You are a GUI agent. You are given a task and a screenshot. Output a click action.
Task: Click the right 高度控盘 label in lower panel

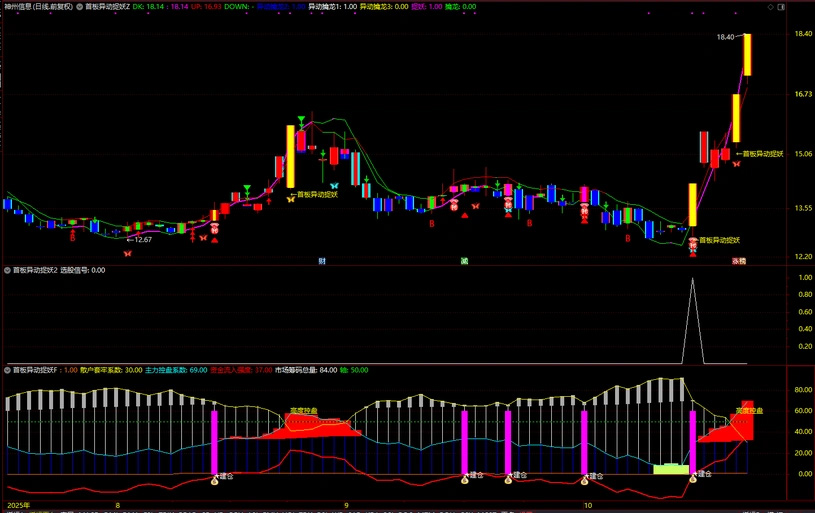[x=750, y=411]
